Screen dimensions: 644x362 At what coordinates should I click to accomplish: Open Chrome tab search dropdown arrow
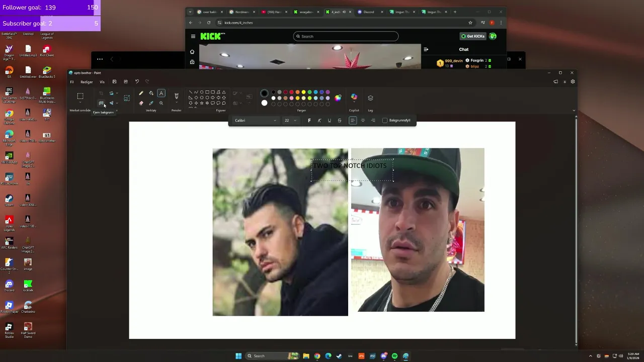(190, 12)
